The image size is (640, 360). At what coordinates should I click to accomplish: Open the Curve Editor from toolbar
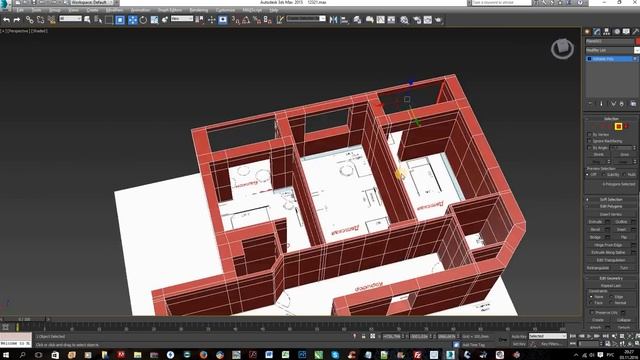(x=380, y=20)
